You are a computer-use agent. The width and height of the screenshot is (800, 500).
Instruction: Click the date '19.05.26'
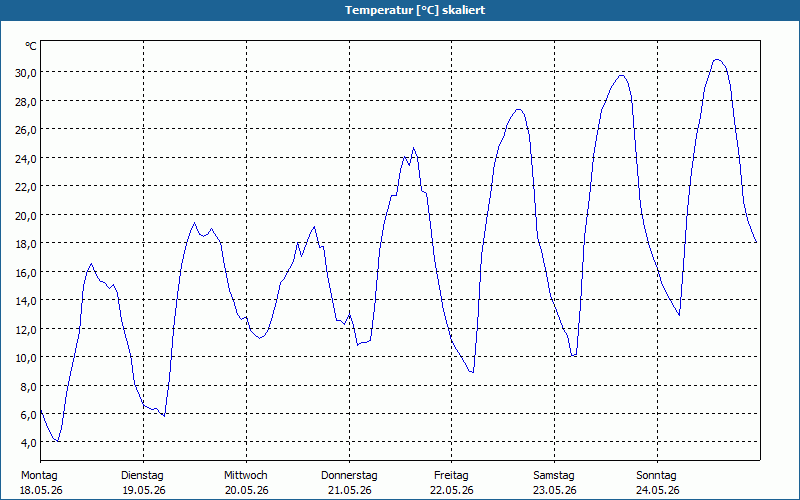[144, 490]
